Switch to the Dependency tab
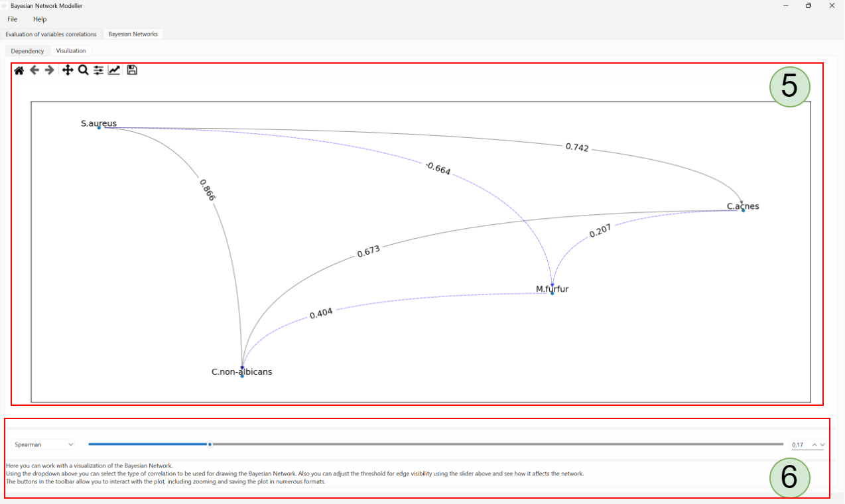Viewport: 845px width, 504px height. click(27, 50)
